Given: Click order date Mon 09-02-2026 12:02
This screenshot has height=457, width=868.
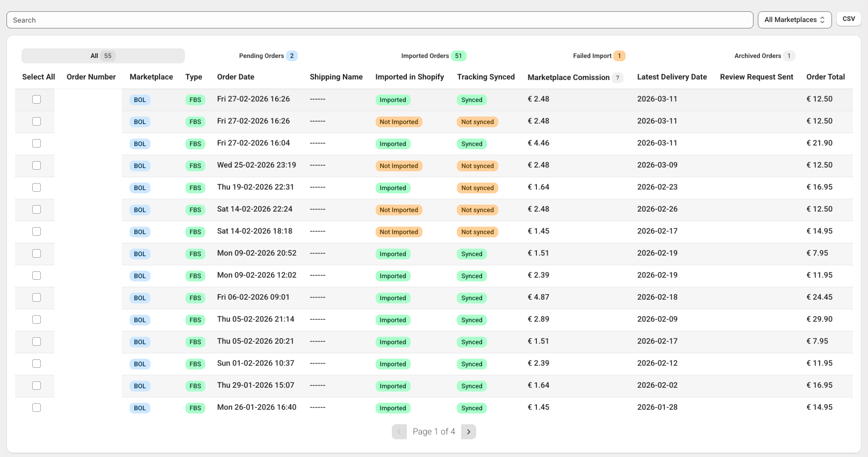Looking at the screenshot, I should tap(257, 275).
